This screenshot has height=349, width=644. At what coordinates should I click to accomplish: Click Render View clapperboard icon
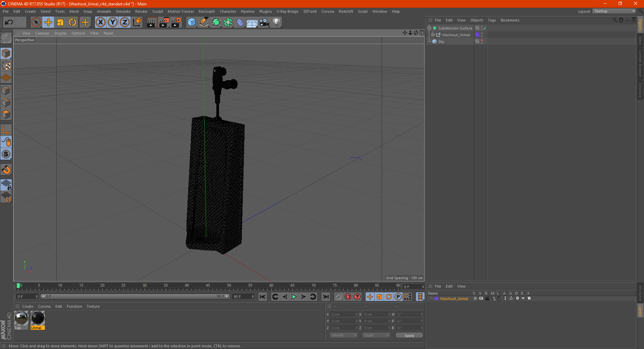[152, 22]
